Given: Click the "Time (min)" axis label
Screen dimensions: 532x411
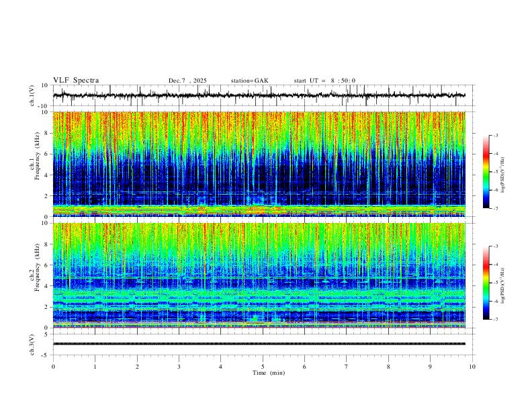Looking at the screenshot, I should 269,373.
